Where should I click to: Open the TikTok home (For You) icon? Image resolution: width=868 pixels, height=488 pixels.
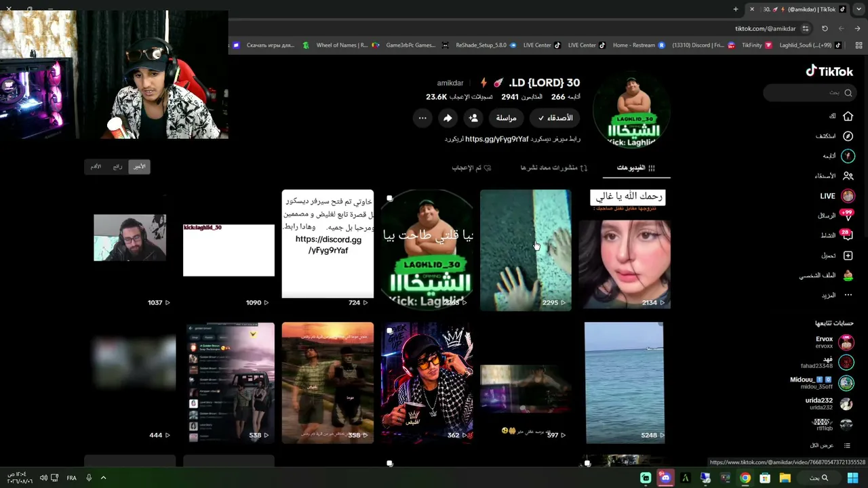pos(848,116)
